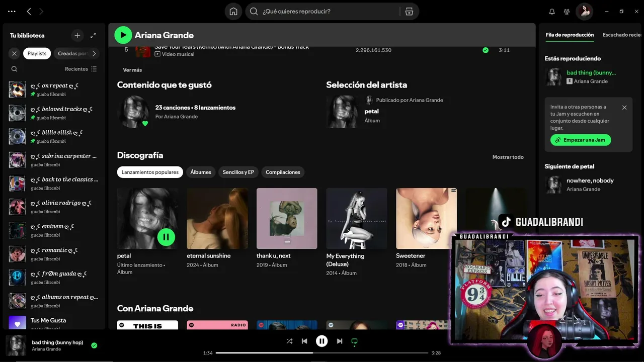
Task: Toggle the 'Creadas por' filter chip
Action: click(x=71, y=53)
